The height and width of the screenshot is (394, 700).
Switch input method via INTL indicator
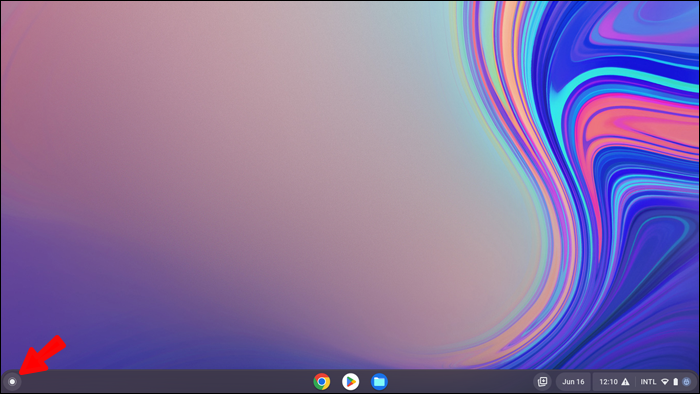648,382
